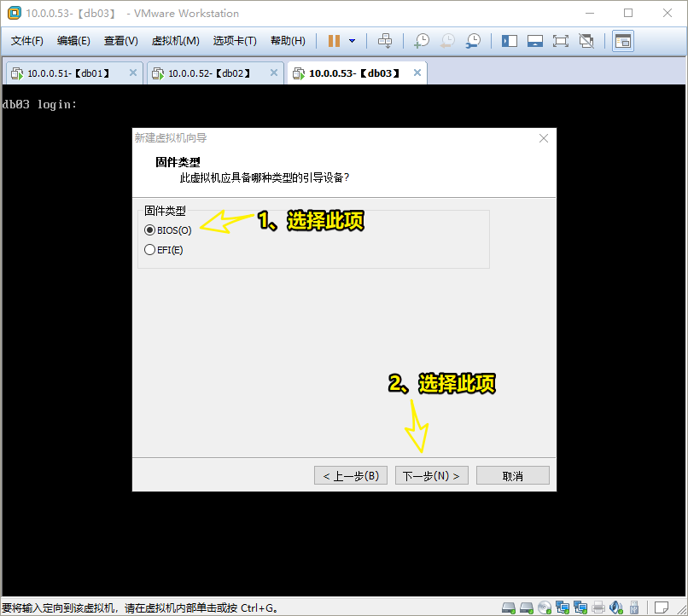
Task: Open the 选项卡(T) menu
Action: coord(236,41)
